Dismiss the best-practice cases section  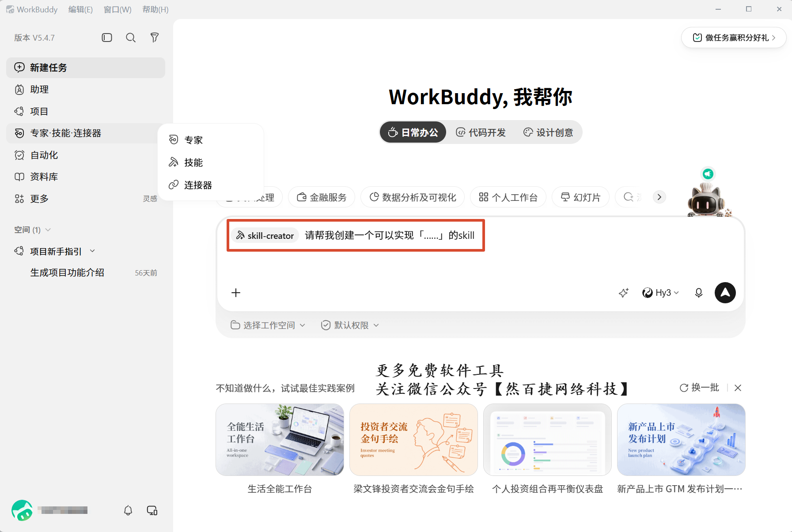coord(738,388)
